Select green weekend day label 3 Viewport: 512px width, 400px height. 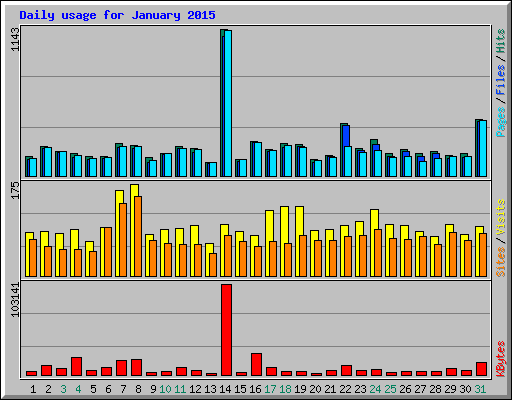[x=63, y=389]
